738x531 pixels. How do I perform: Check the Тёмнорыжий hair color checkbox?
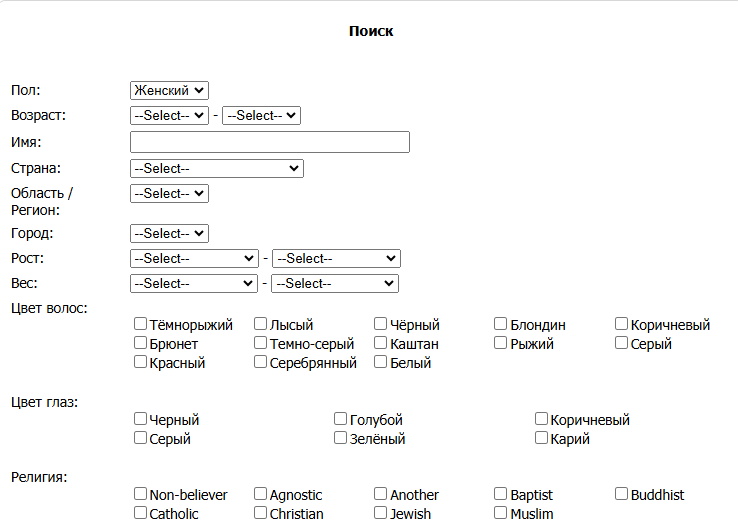(x=141, y=324)
